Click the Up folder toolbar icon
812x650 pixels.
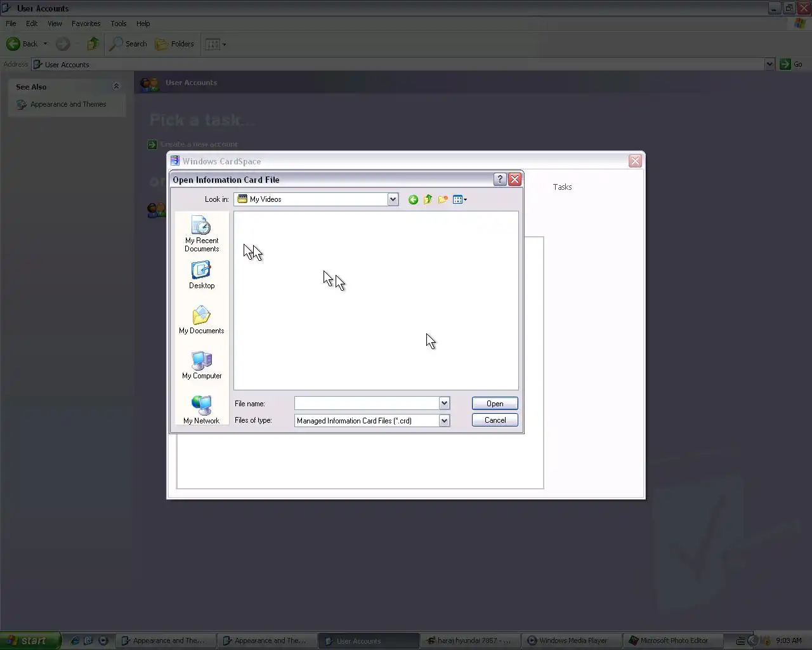[x=93, y=44]
